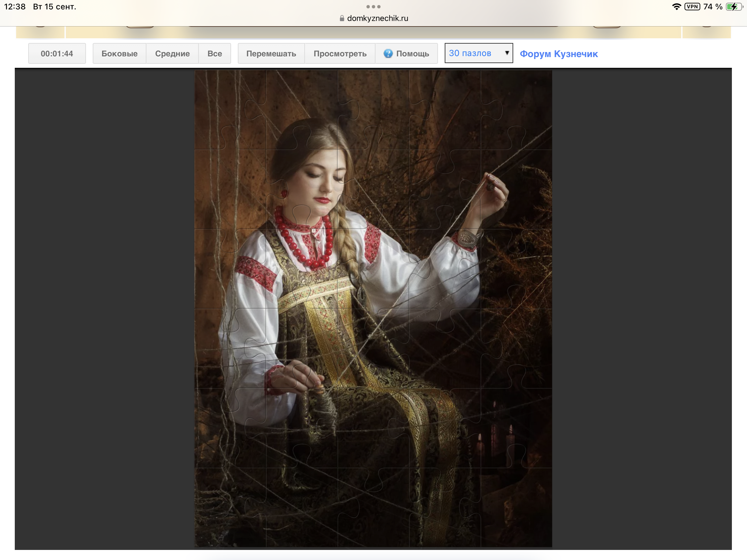The image size is (747, 560).
Task: Tap the three-dot multitasking icon at top
Action: (373, 7)
